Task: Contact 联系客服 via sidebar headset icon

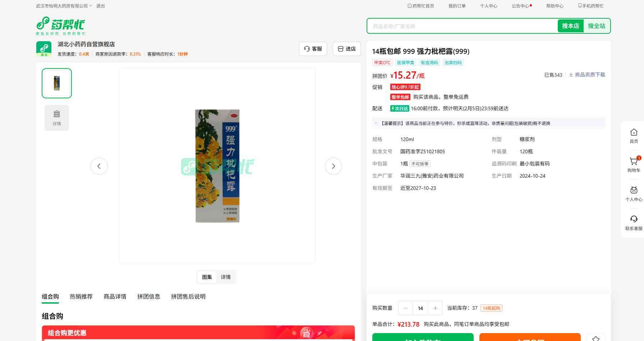Action: pos(634,220)
